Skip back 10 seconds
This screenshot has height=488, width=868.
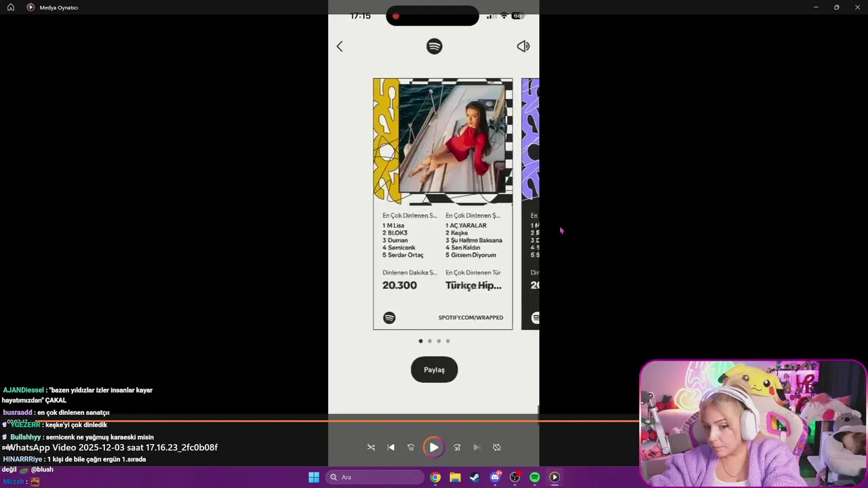click(x=410, y=447)
